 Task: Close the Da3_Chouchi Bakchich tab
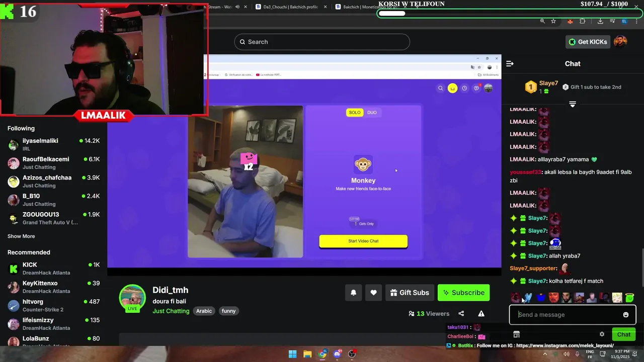pos(326,7)
